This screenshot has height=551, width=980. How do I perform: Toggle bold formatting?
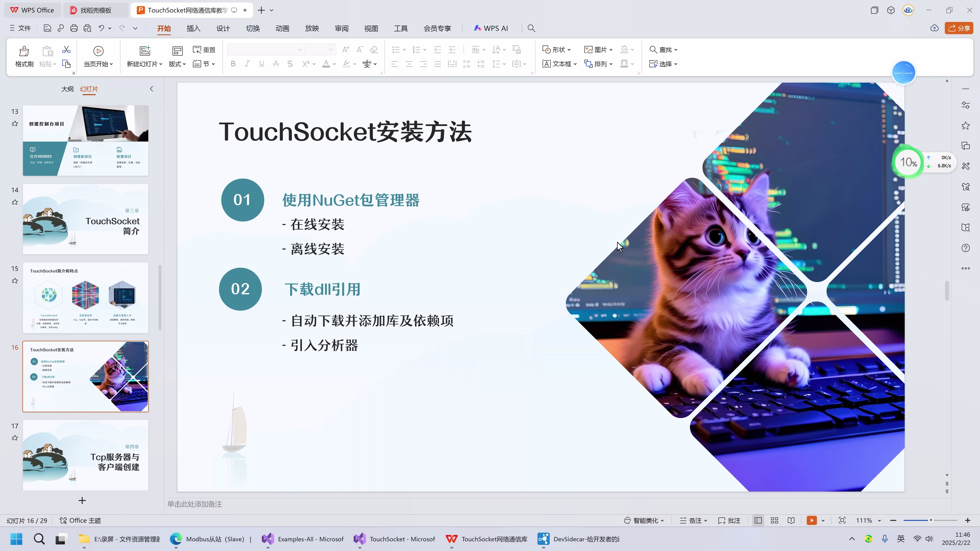coord(233,64)
